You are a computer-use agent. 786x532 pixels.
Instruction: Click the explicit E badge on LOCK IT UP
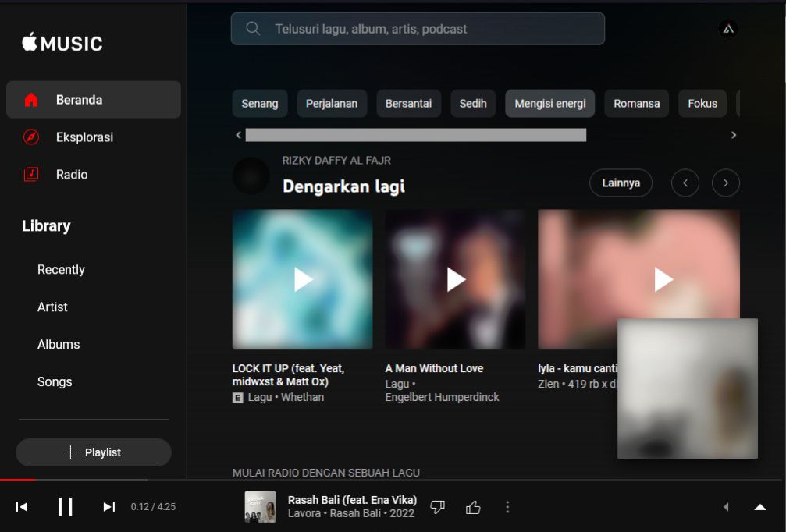[237, 398]
